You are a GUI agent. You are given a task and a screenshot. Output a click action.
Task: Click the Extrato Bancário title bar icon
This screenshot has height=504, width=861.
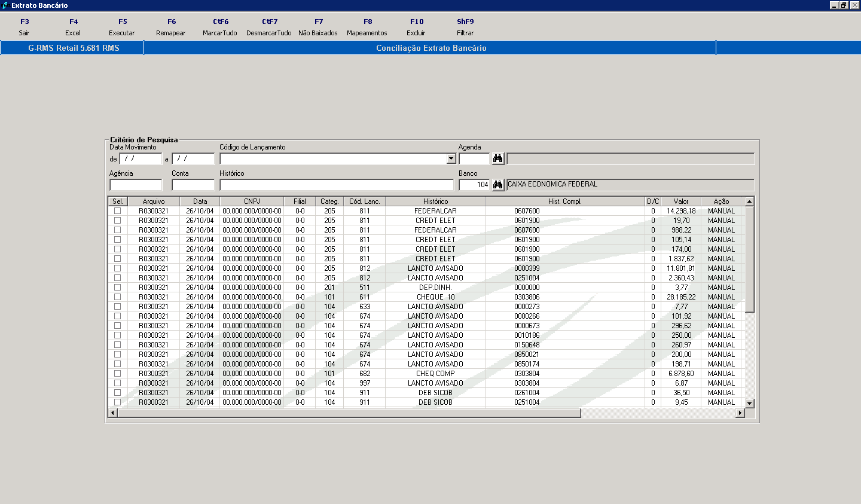pyautogui.click(x=5, y=5)
